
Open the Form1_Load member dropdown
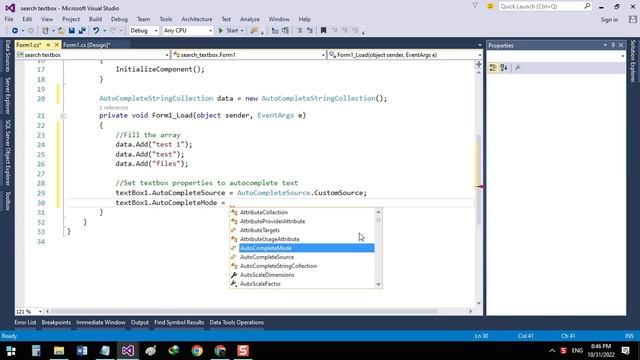point(405,55)
